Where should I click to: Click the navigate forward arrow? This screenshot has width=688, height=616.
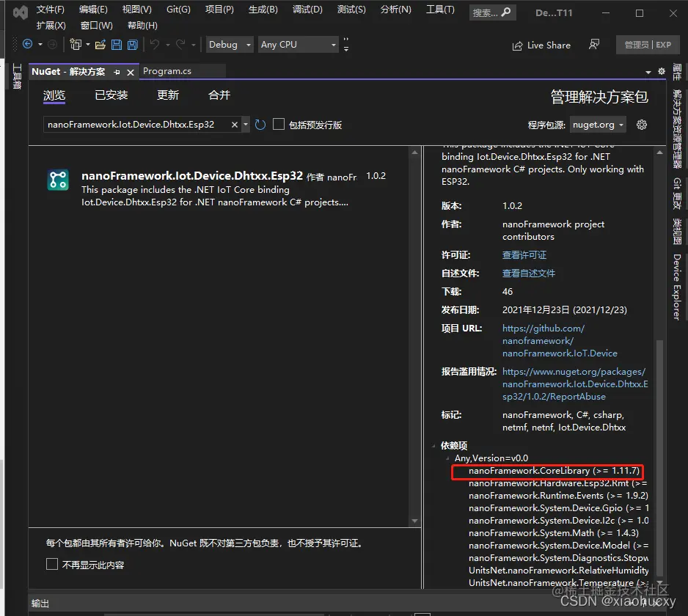coord(52,44)
